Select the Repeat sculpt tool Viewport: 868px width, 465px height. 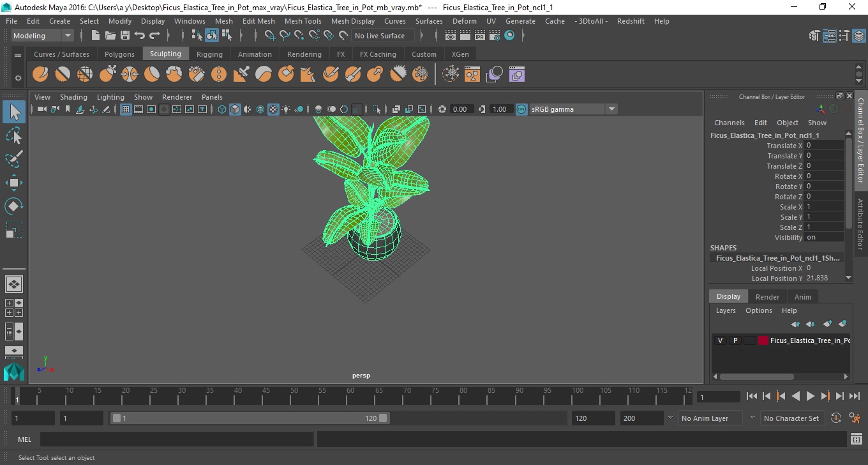coord(219,75)
